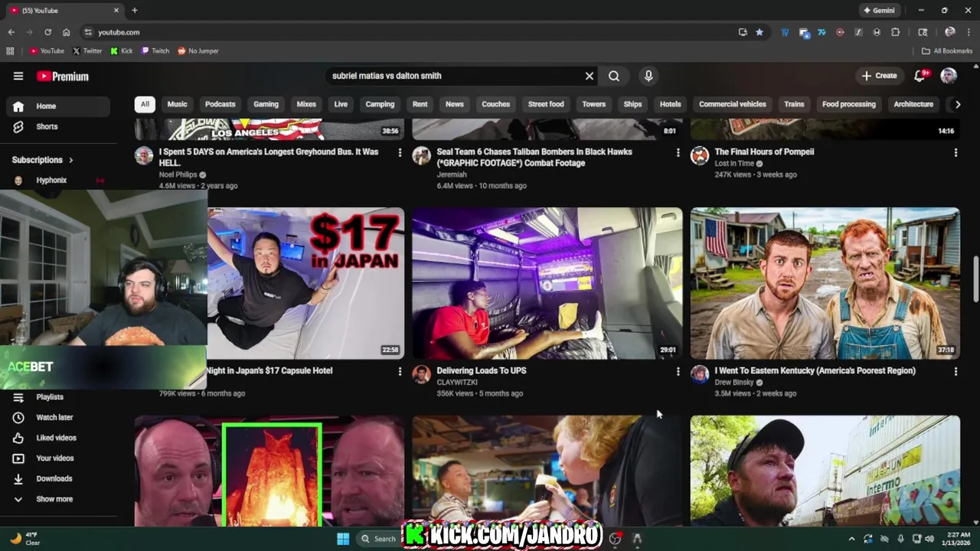Expand the Subscriptions section
The height and width of the screenshot is (551, 980).
[x=43, y=160]
